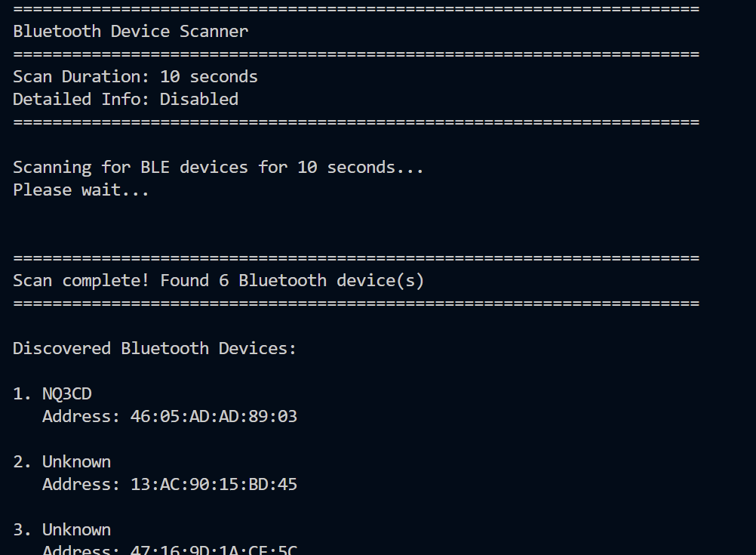Click the Scan Duration line
756x555 pixels.
pyautogui.click(x=135, y=77)
